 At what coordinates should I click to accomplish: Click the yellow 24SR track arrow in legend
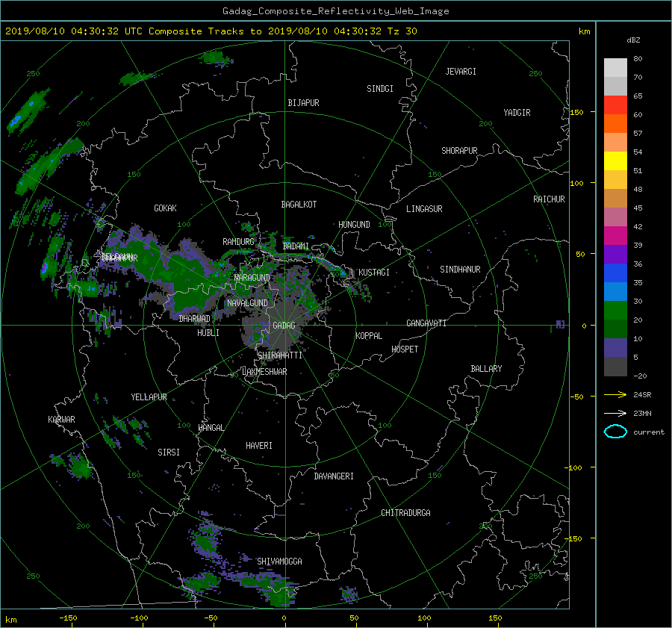tap(615, 394)
